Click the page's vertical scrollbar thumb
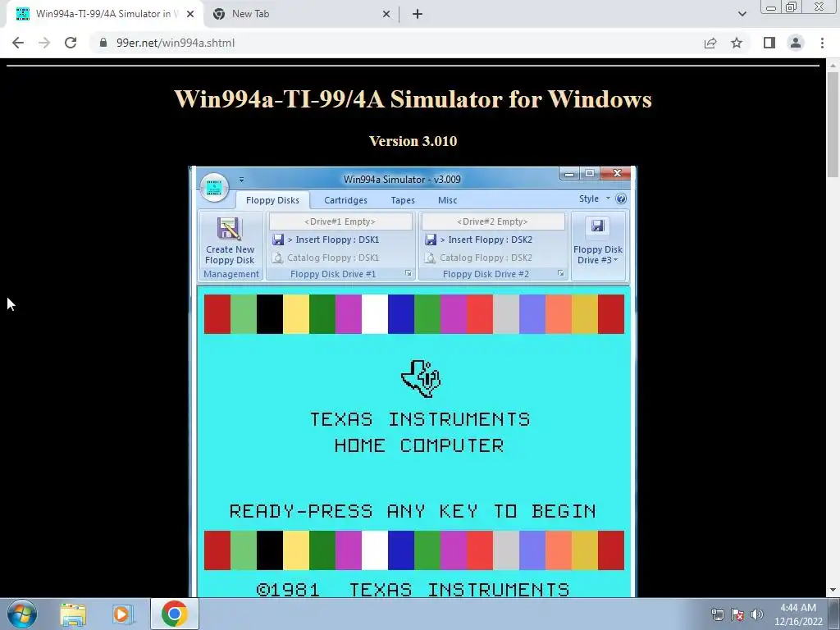Image resolution: width=840 pixels, height=630 pixels. coord(833,125)
